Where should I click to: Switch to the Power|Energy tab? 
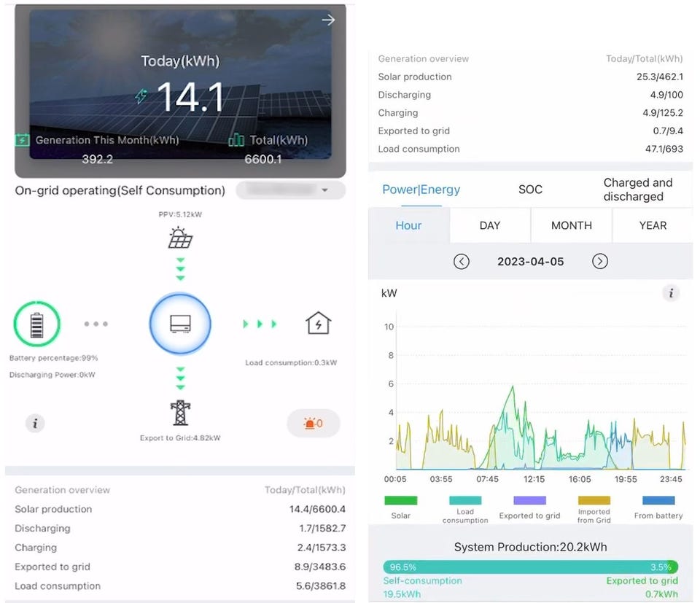(x=421, y=190)
